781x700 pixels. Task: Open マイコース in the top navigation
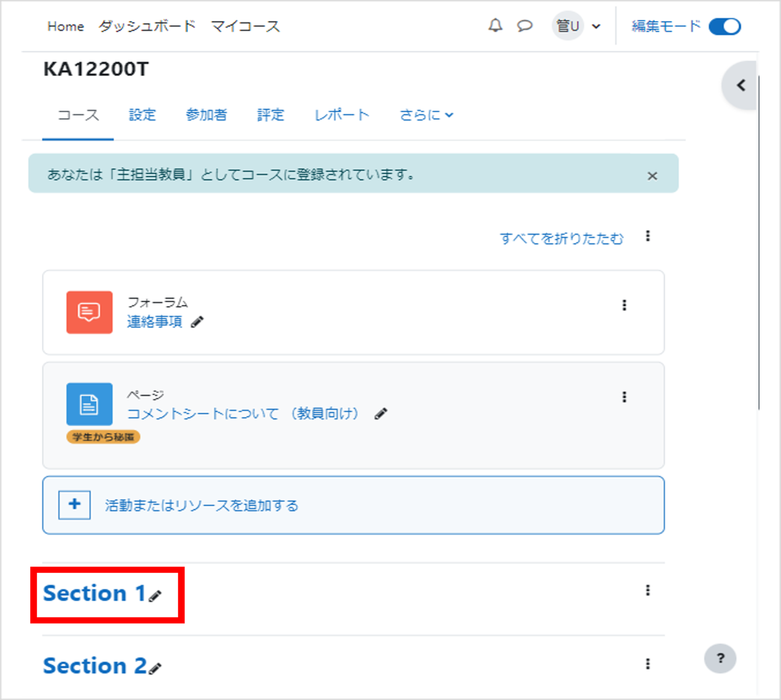[x=245, y=26]
